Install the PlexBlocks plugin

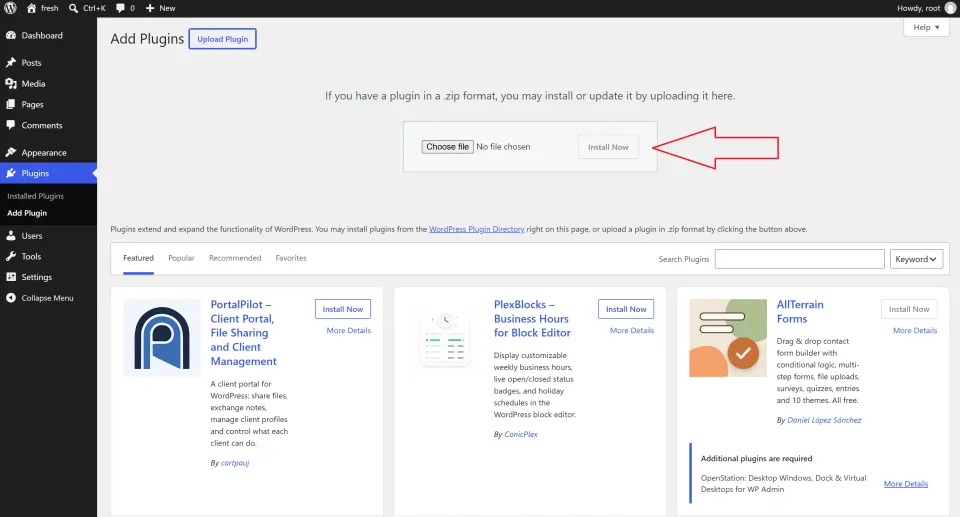(x=626, y=309)
